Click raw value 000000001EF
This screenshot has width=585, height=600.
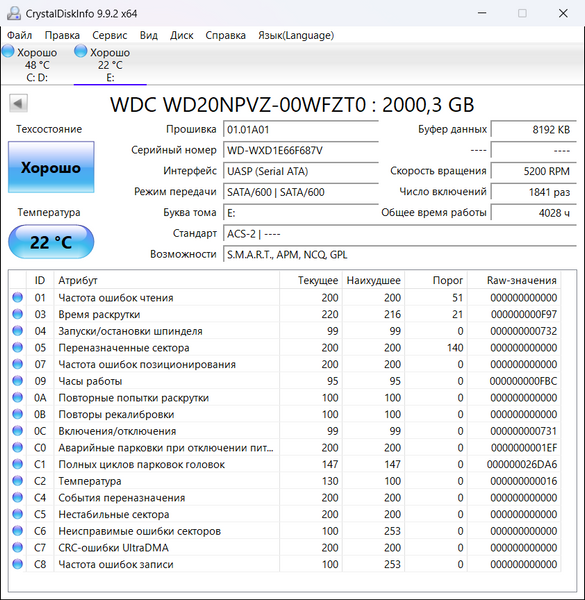[x=524, y=447]
